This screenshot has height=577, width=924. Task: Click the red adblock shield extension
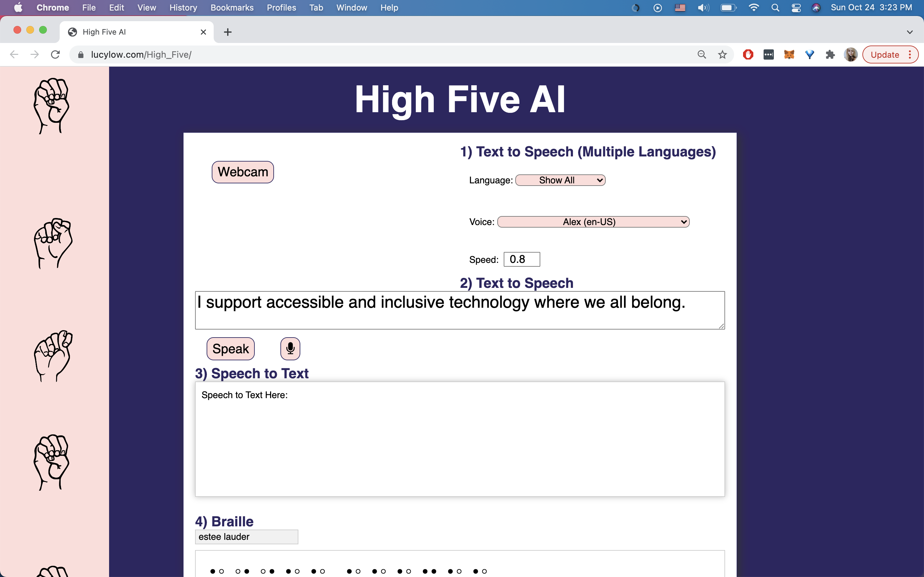[x=748, y=54]
